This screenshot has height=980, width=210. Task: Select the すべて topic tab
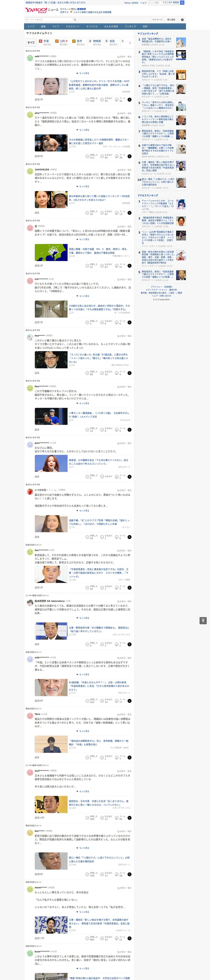pyautogui.click(x=31, y=43)
